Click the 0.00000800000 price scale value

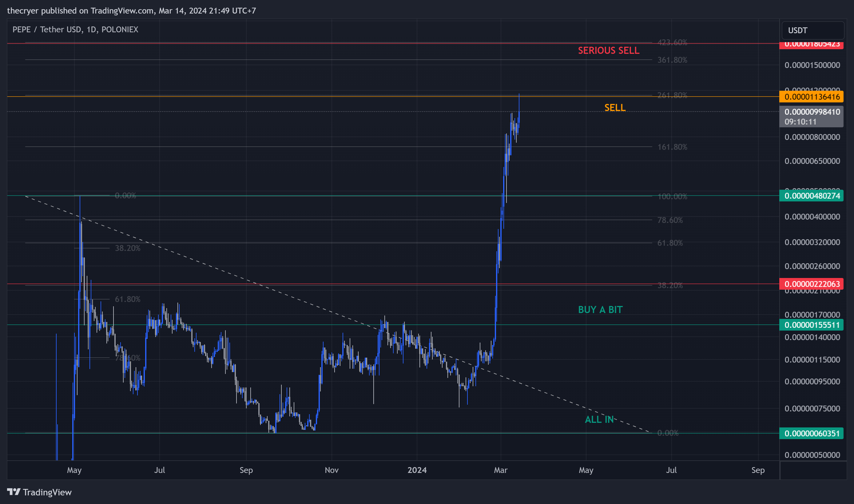tap(812, 137)
